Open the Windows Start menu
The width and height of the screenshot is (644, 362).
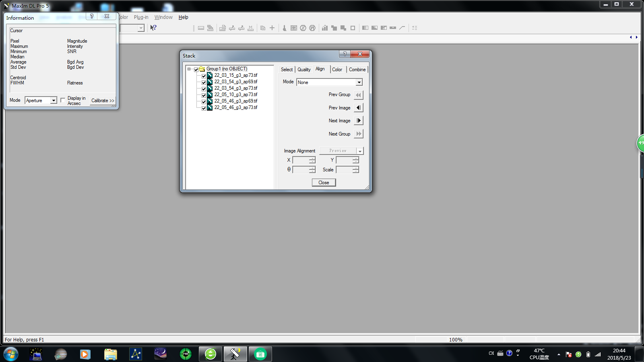(x=11, y=354)
